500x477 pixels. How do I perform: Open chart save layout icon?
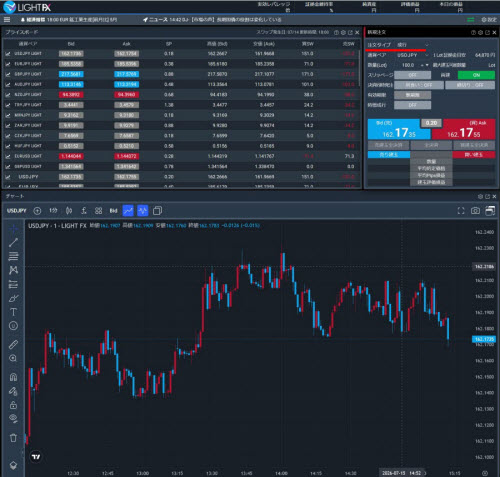pos(490,211)
